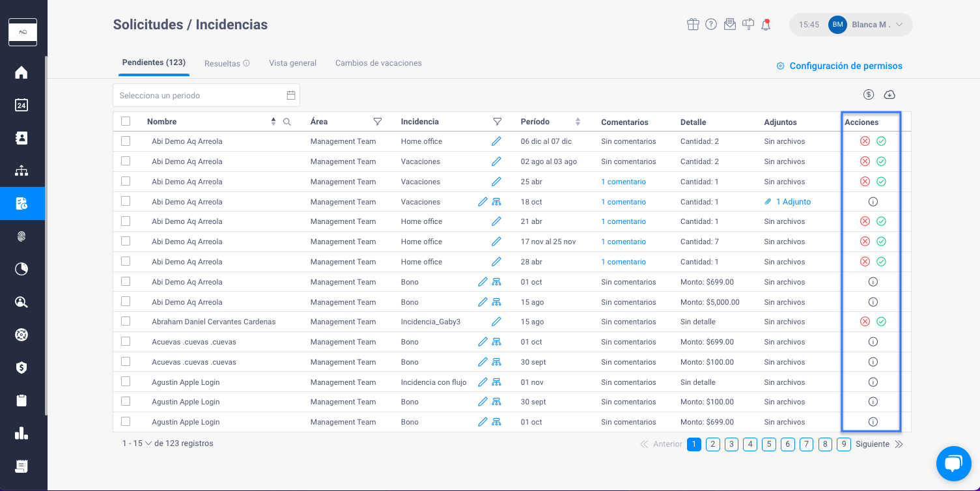Open the calendar 24 icon in sidebar
The height and width of the screenshot is (491, 980).
[21, 105]
